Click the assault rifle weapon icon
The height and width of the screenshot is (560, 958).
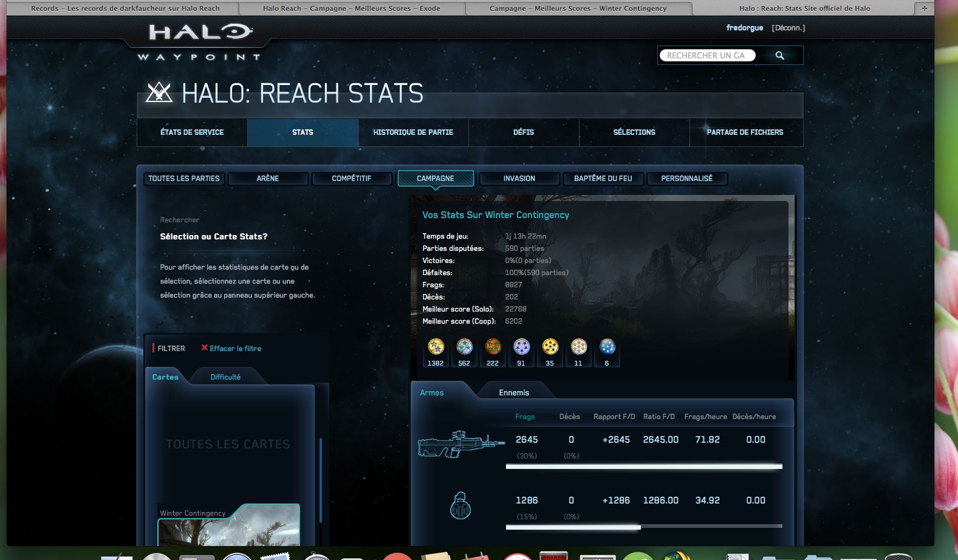tap(460, 445)
